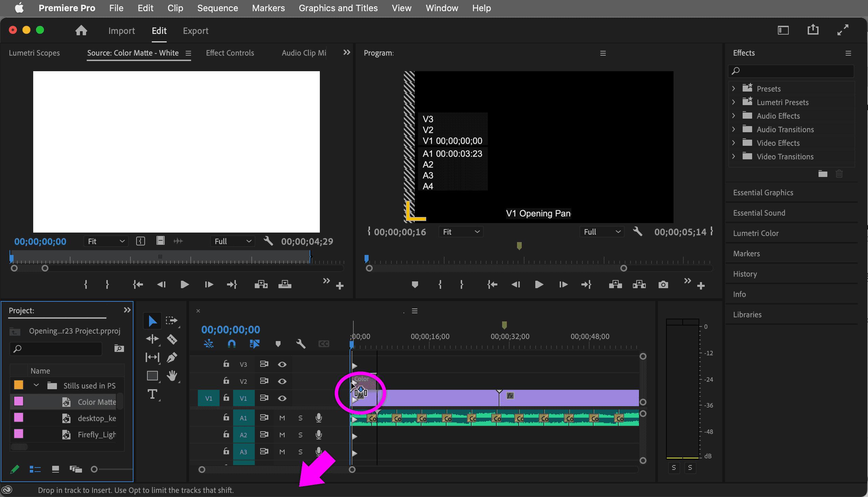Click the Effect Controls tab
Image resolution: width=868 pixels, height=497 pixels.
tap(230, 53)
